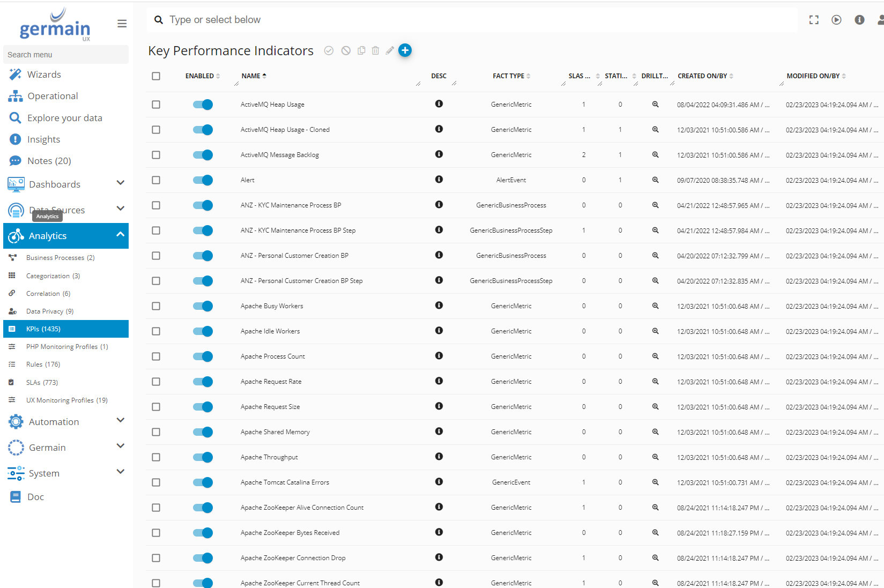Click the blue add KPI plus button

point(405,50)
